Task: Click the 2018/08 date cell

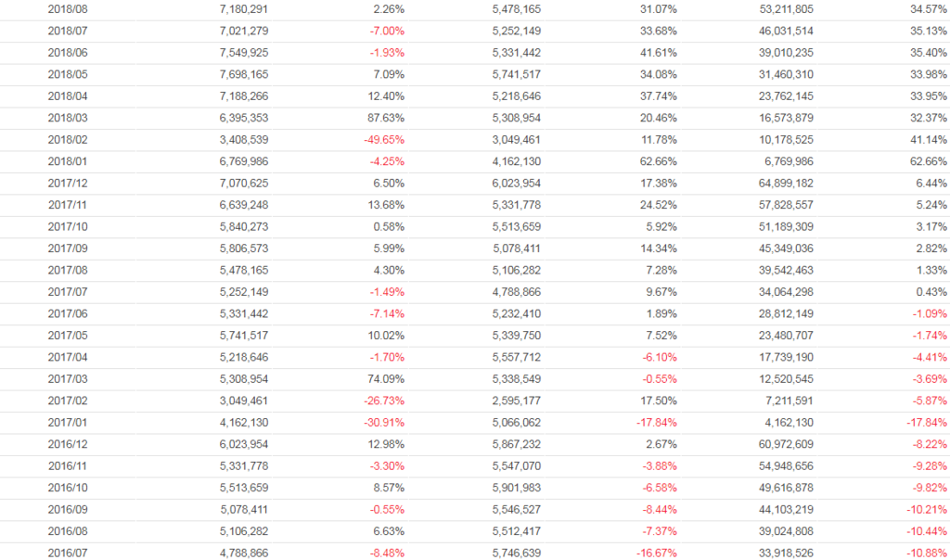Action: 67,9
